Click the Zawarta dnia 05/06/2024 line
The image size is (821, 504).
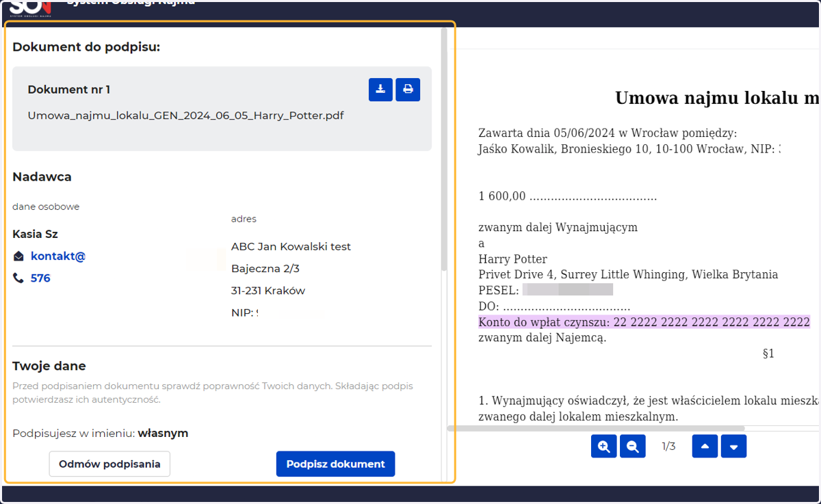[608, 133]
